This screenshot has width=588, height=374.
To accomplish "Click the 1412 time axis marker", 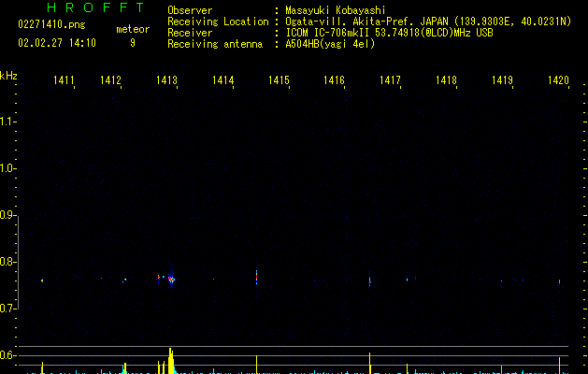I will point(110,80).
